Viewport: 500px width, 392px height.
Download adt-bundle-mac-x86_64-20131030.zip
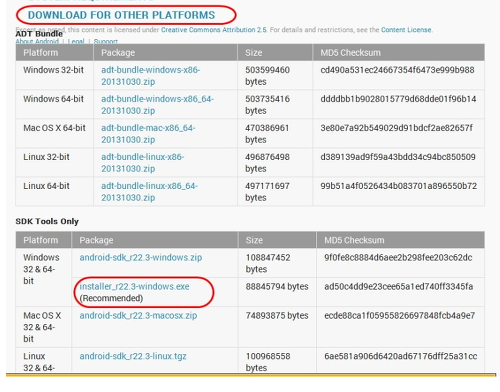pyautogui.click(x=148, y=134)
